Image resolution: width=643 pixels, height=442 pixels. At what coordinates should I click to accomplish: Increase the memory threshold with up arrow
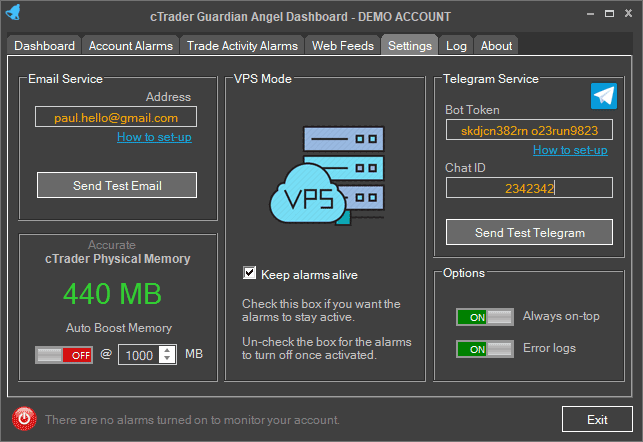pos(167,351)
